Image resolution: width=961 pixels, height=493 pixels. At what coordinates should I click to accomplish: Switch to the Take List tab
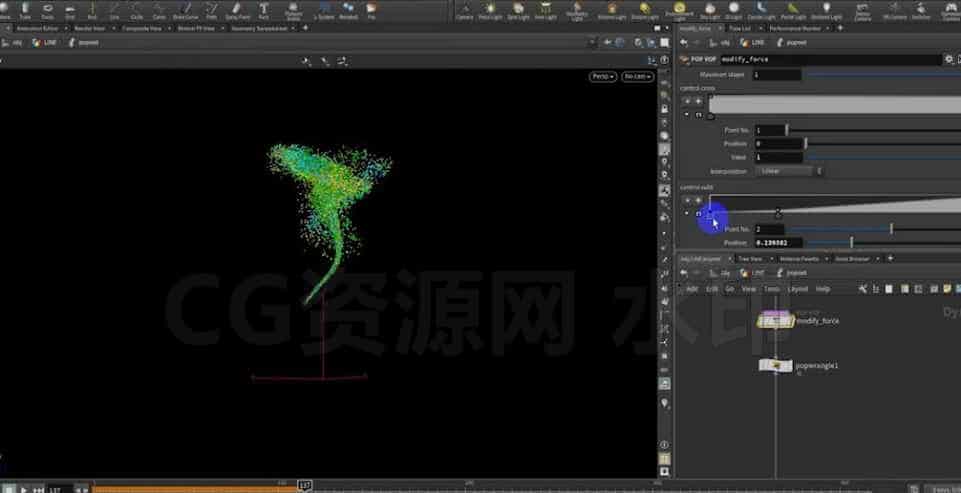(740, 28)
